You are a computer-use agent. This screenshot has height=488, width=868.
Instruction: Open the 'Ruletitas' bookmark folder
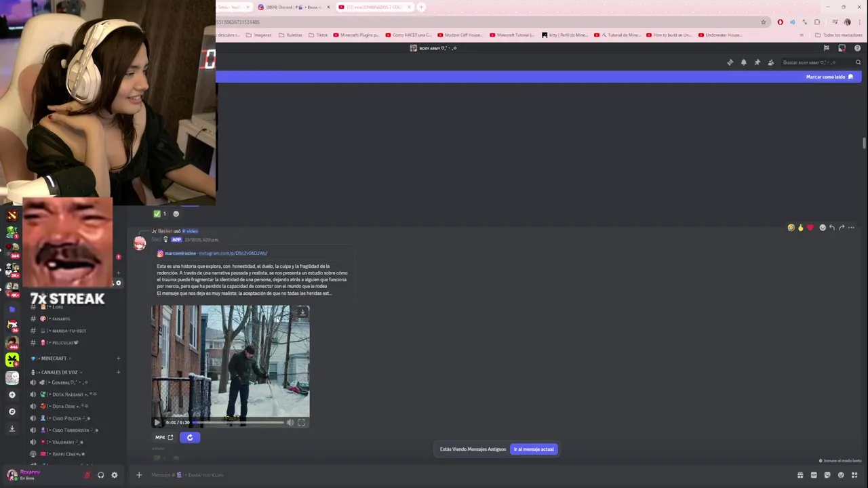[x=290, y=35]
